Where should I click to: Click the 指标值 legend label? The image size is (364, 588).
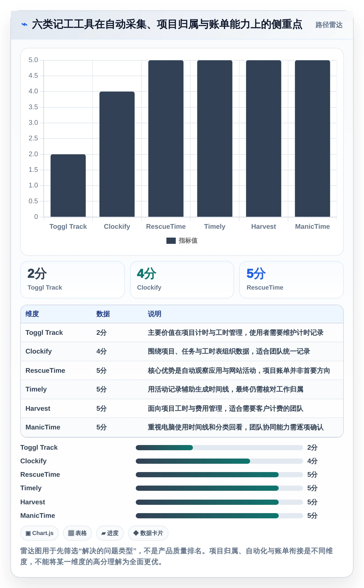[188, 241]
